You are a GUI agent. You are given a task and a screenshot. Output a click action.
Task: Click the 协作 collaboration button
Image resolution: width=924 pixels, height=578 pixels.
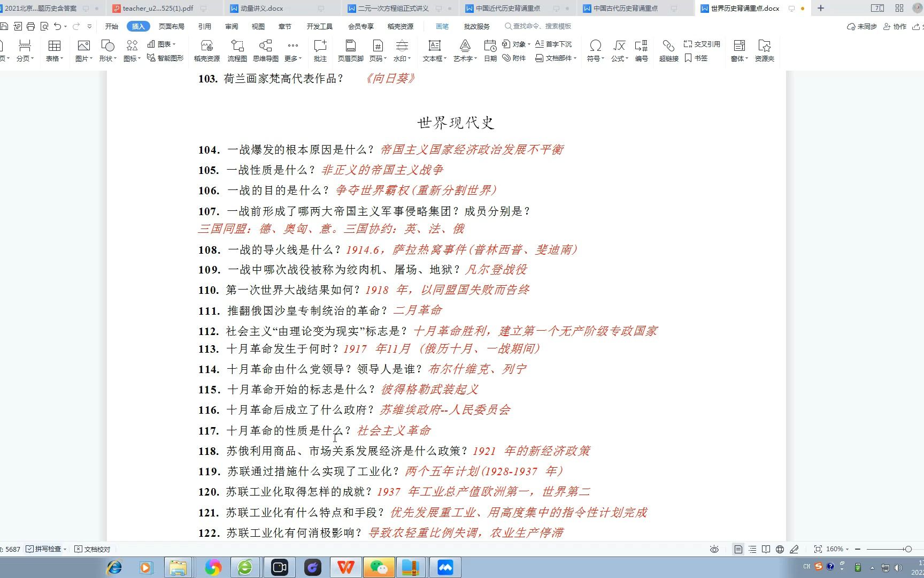pyautogui.click(x=895, y=26)
